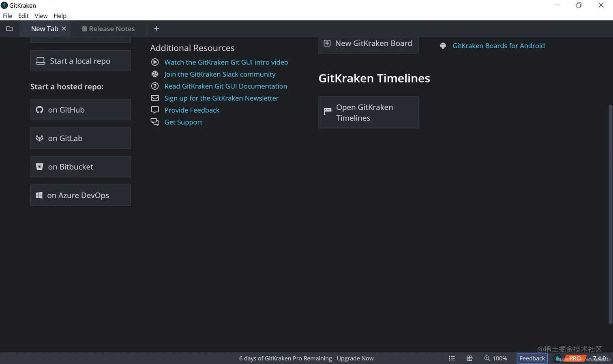
Task: Open GitKraken Timelines button
Action: coord(369,112)
